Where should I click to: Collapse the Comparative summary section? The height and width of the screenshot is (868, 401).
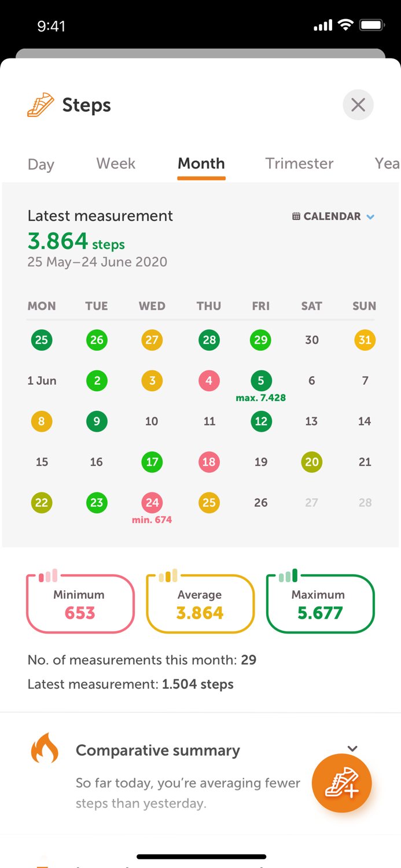coord(353,748)
